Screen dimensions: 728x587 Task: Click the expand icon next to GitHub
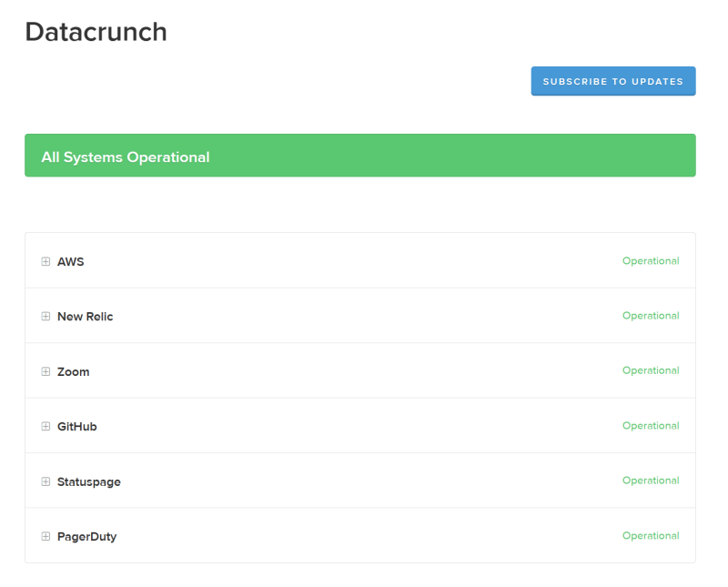click(x=45, y=426)
